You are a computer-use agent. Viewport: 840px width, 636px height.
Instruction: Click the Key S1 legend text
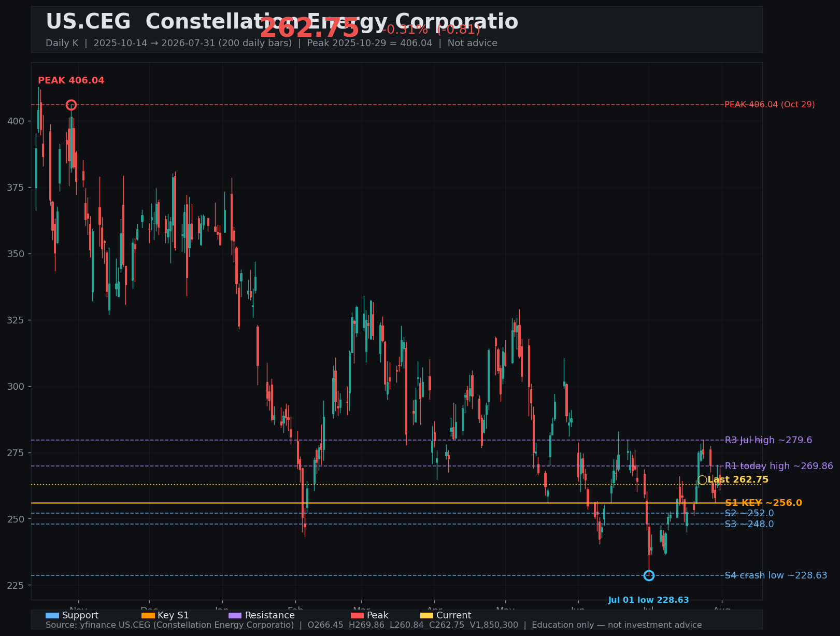coord(174,615)
